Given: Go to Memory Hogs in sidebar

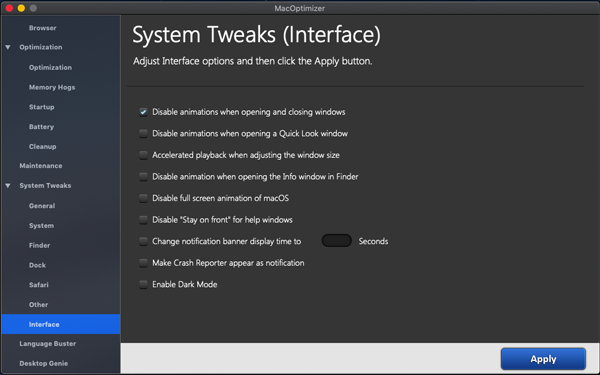Looking at the screenshot, I should click(52, 87).
